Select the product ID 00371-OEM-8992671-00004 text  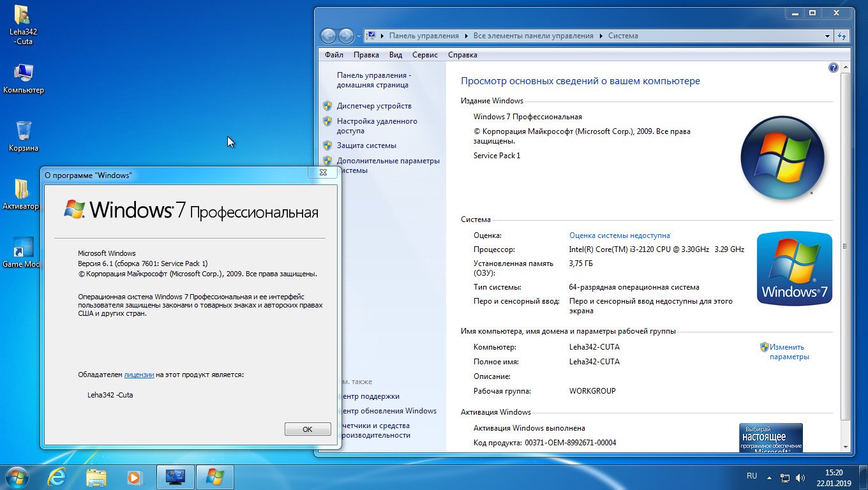click(571, 443)
